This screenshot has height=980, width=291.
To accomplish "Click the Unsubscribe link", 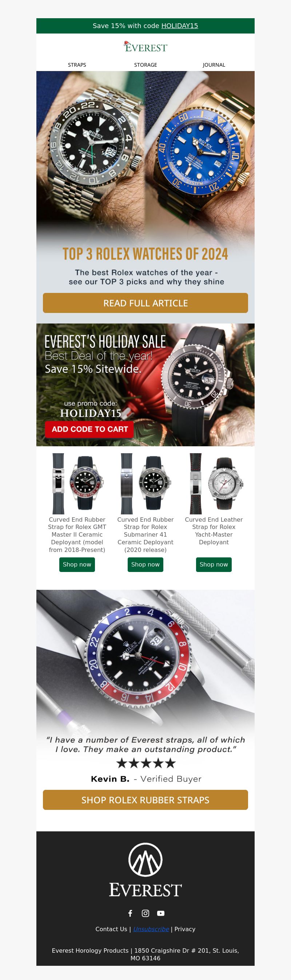I will tap(151, 929).
